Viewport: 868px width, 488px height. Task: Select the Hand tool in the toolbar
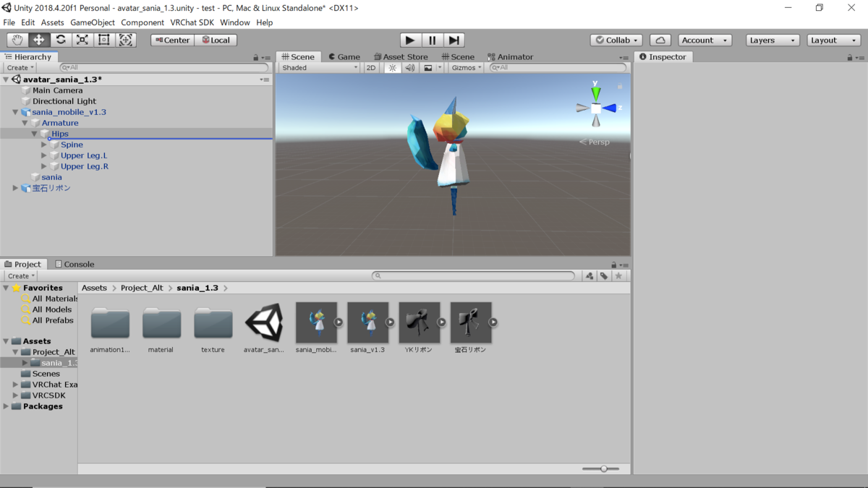pos(17,40)
